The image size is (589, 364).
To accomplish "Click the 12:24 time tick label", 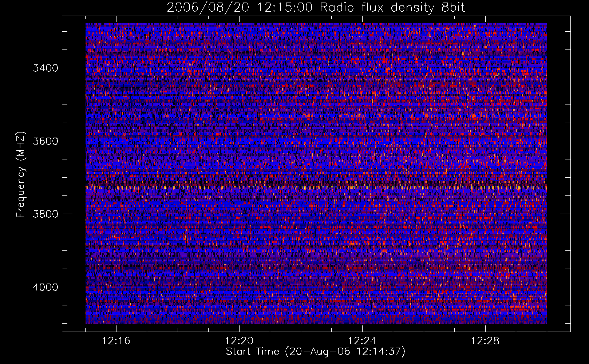I will pyautogui.click(x=362, y=341).
